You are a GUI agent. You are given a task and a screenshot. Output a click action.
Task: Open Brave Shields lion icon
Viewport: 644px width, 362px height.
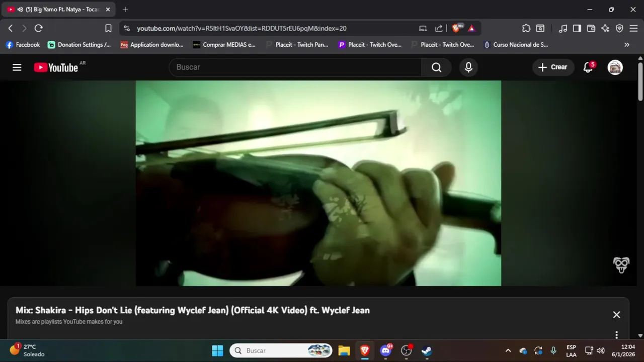click(x=456, y=29)
